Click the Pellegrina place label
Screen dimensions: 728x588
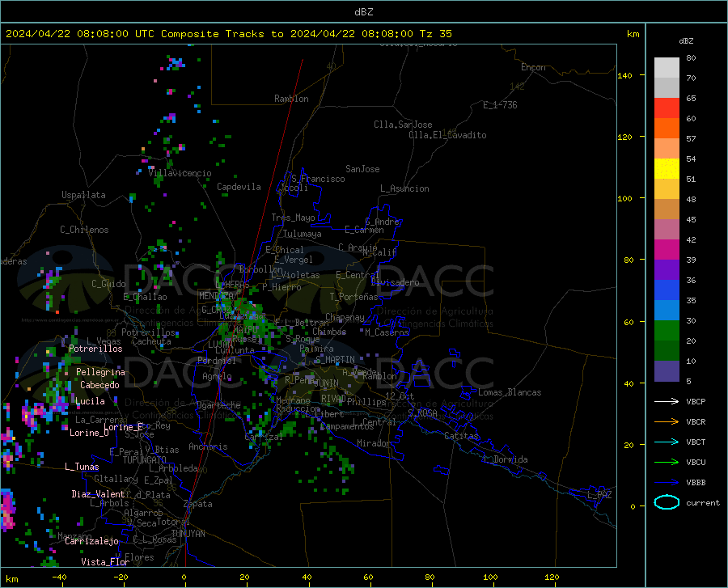click(x=101, y=372)
